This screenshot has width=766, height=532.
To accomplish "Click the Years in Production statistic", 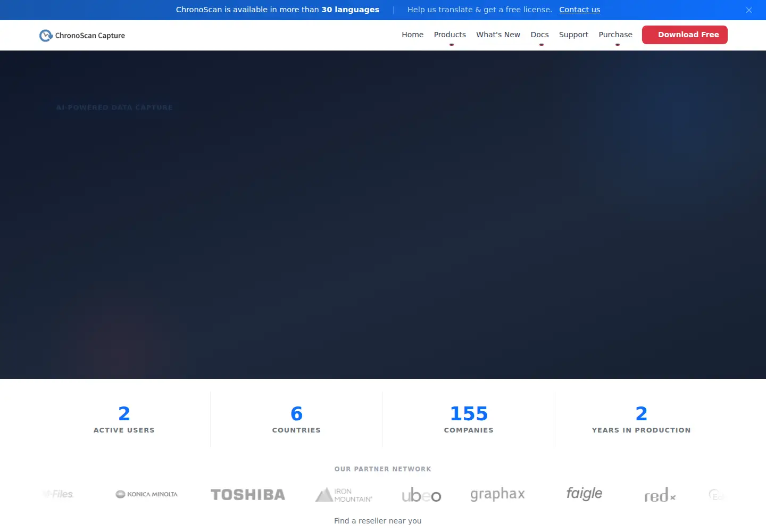I will click(641, 419).
